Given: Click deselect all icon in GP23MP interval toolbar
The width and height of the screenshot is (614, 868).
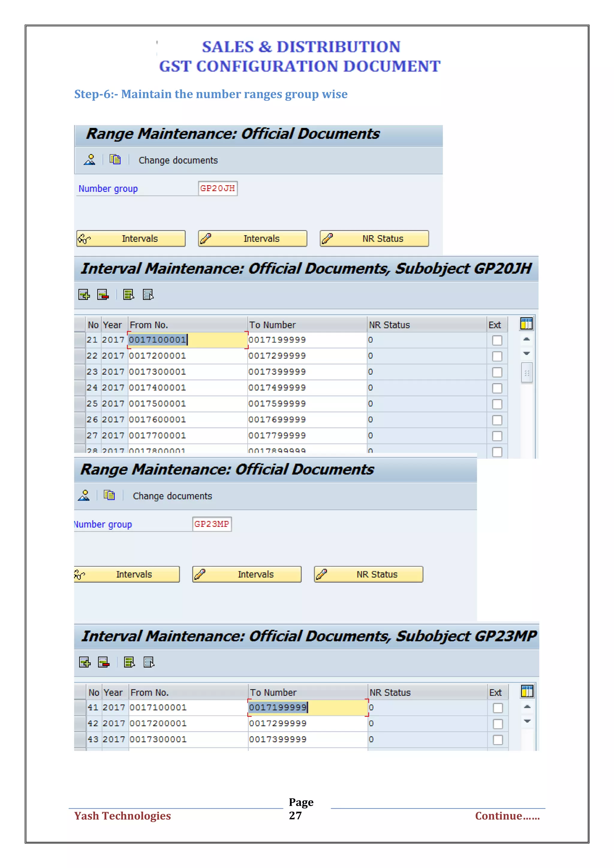Looking at the screenshot, I should [x=149, y=662].
